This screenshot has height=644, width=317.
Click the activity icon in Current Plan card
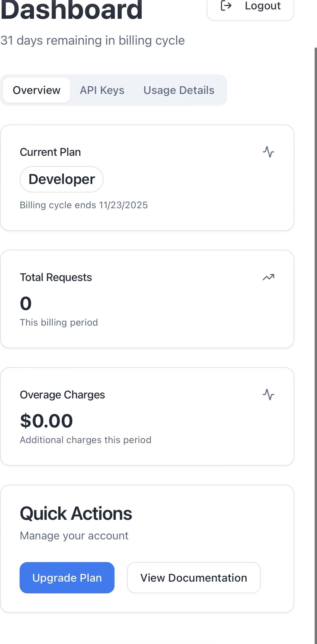[268, 152]
